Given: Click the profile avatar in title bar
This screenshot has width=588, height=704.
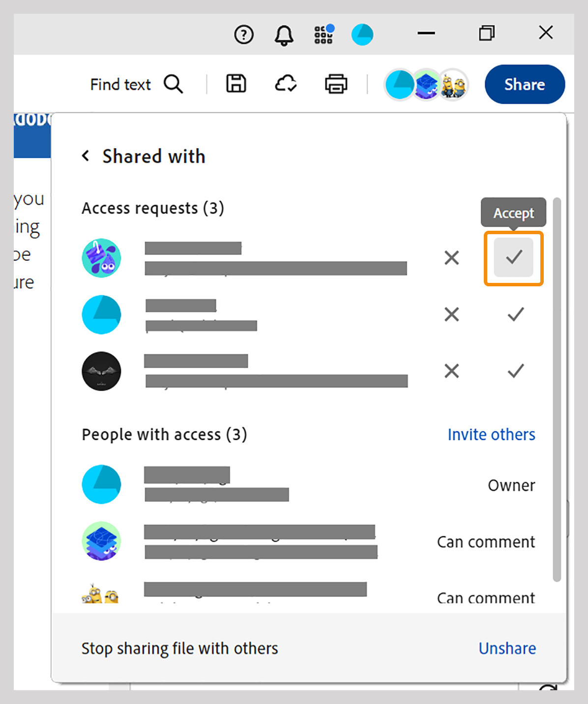Looking at the screenshot, I should 362,35.
